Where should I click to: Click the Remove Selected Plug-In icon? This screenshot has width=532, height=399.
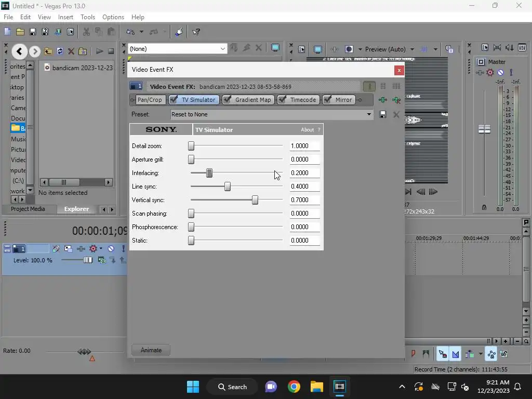click(x=396, y=100)
